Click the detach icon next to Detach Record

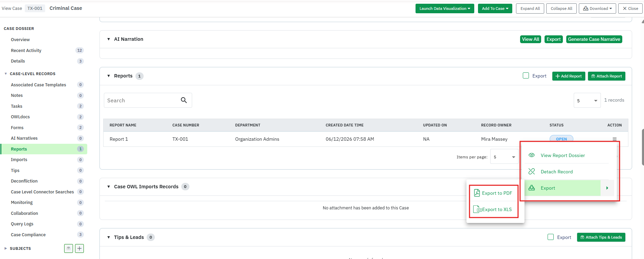click(x=532, y=171)
